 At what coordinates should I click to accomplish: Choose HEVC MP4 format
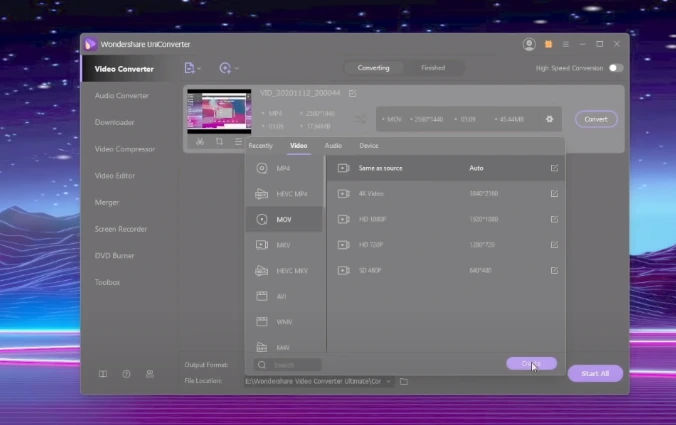click(x=284, y=194)
